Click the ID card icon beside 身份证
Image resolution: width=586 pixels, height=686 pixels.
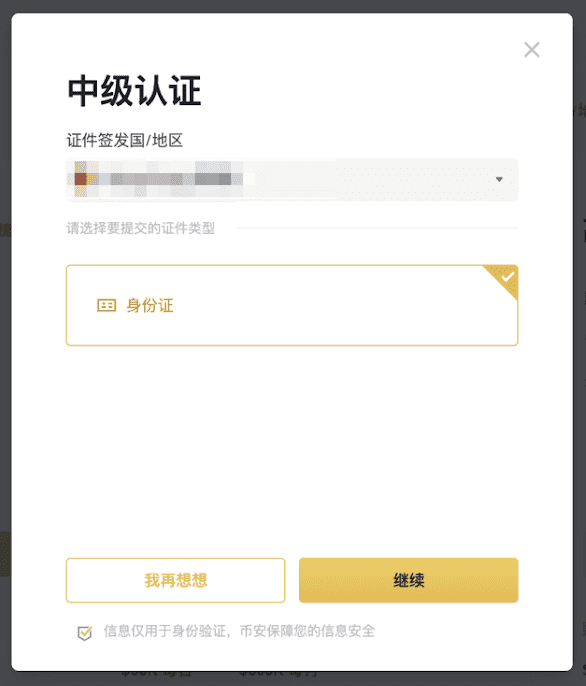pyautogui.click(x=106, y=305)
